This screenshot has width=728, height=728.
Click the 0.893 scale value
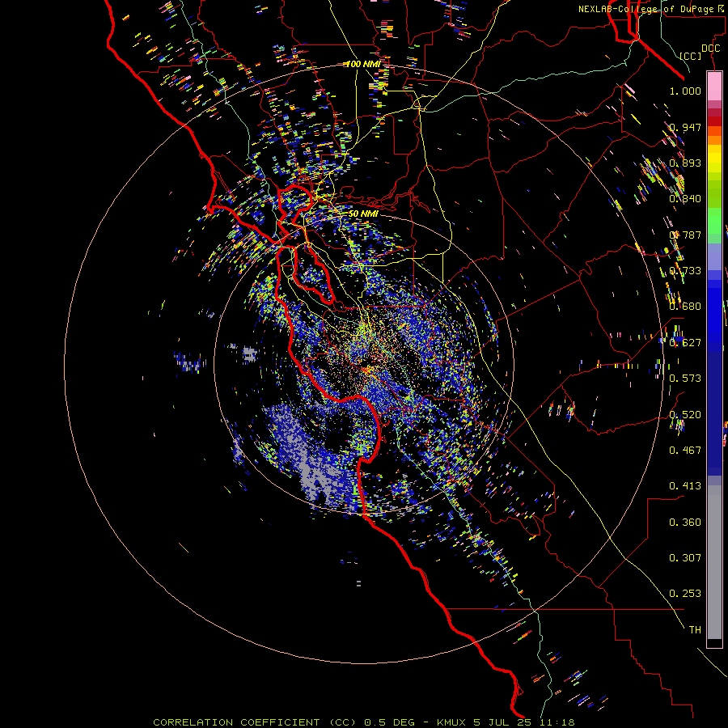click(x=685, y=163)
